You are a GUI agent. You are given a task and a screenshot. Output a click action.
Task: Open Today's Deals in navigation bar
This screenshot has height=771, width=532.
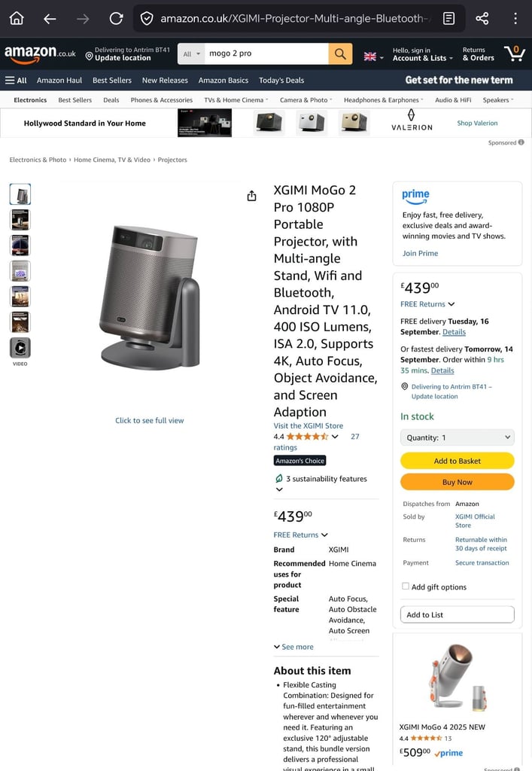(281, 80)
